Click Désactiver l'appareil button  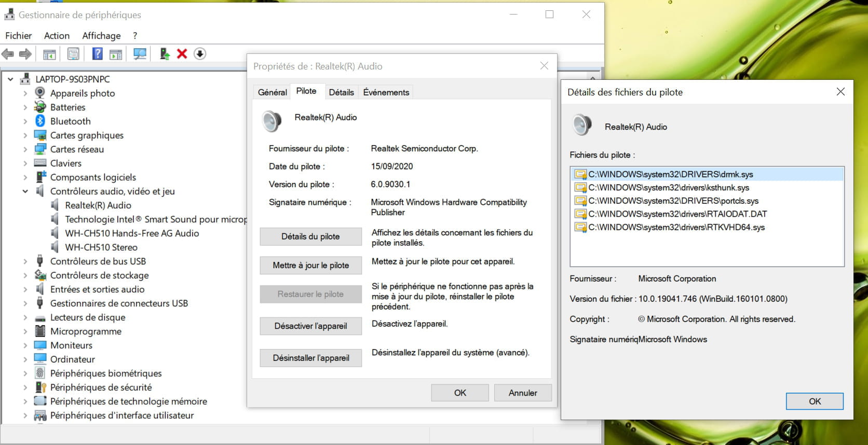coord(310,326)
